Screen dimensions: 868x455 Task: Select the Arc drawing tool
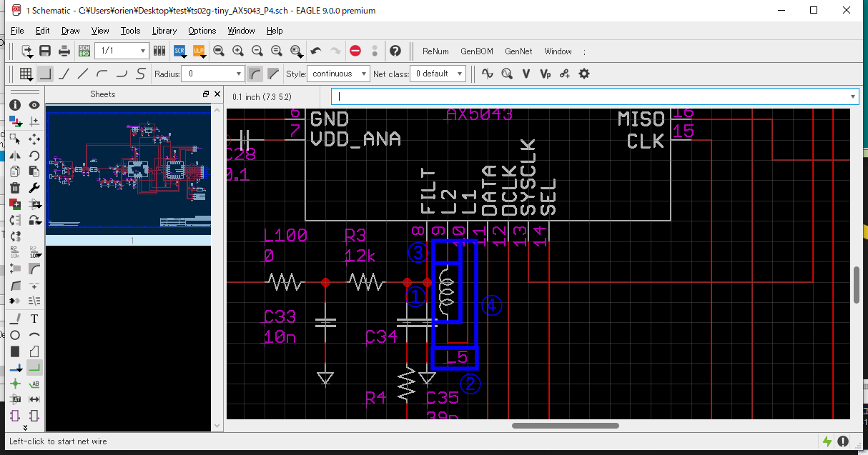(x=34, y=335)
